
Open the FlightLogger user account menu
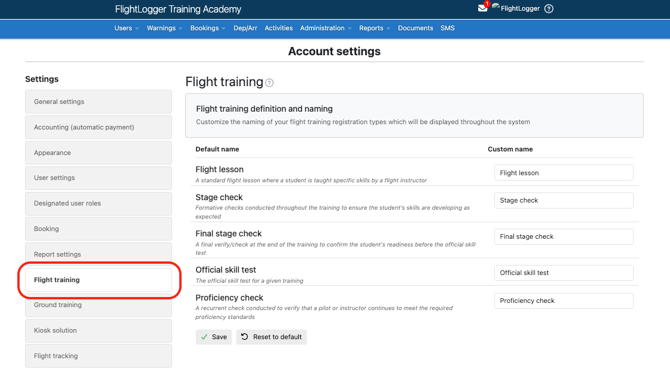516,8
